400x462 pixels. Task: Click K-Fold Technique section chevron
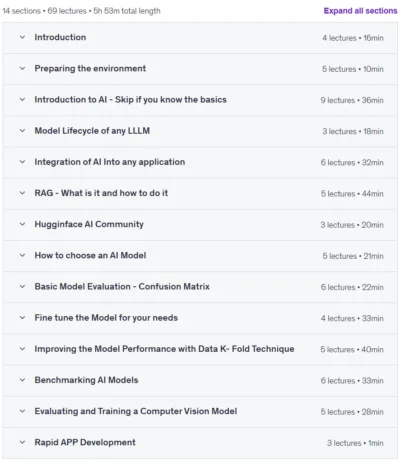coord(22,349)
